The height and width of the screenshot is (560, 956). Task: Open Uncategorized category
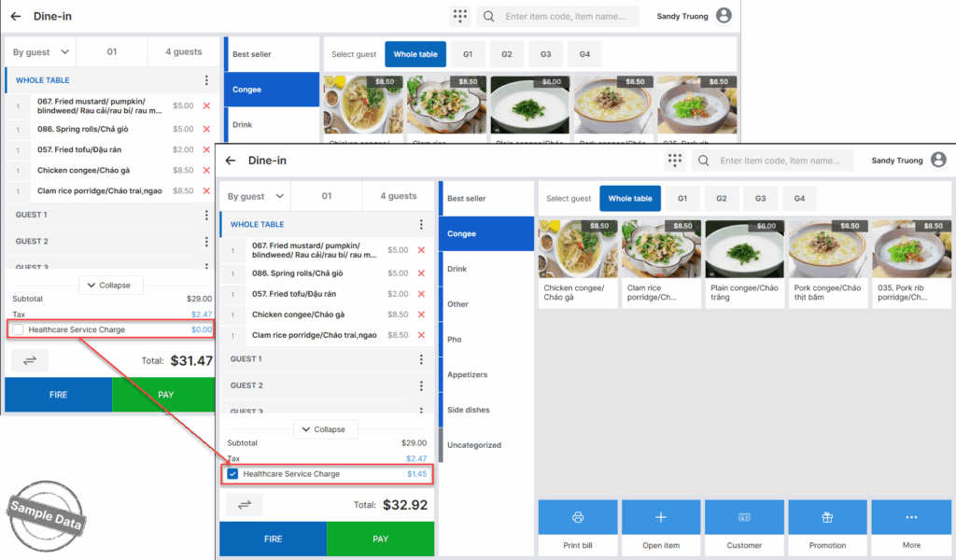(x=486, y=445)
